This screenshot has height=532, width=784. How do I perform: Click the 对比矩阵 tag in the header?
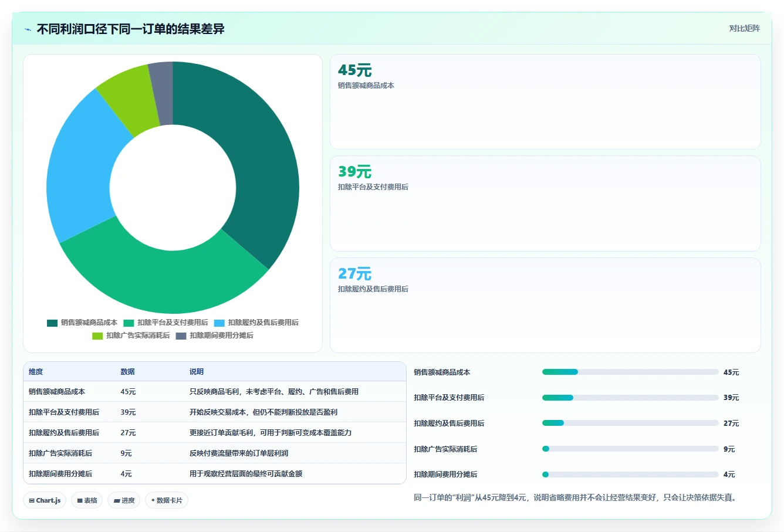tap(744, 28)
